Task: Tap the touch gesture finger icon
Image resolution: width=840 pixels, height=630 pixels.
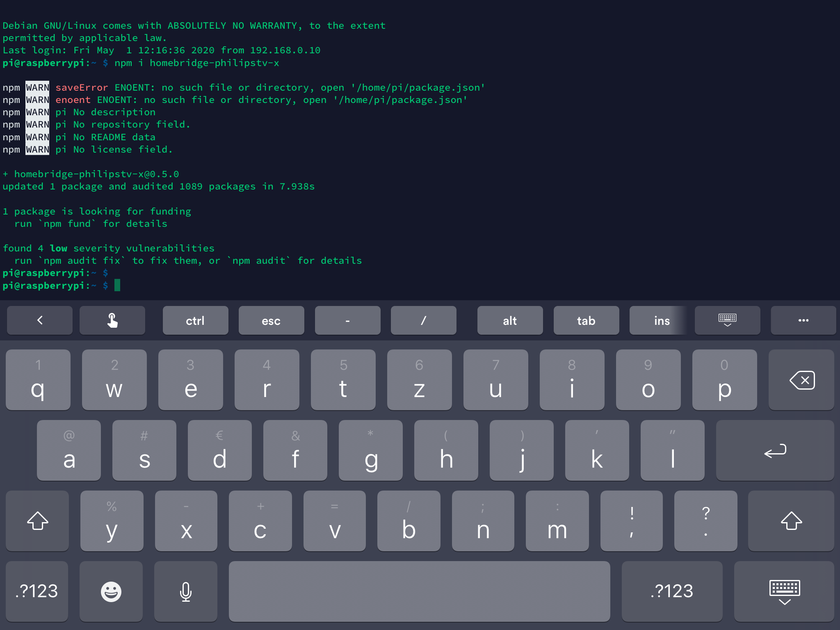Action: point(112,320)
